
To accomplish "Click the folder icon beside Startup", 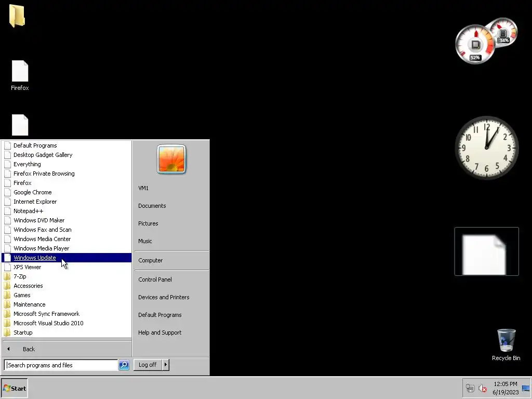I will click(x=7, y=332).
